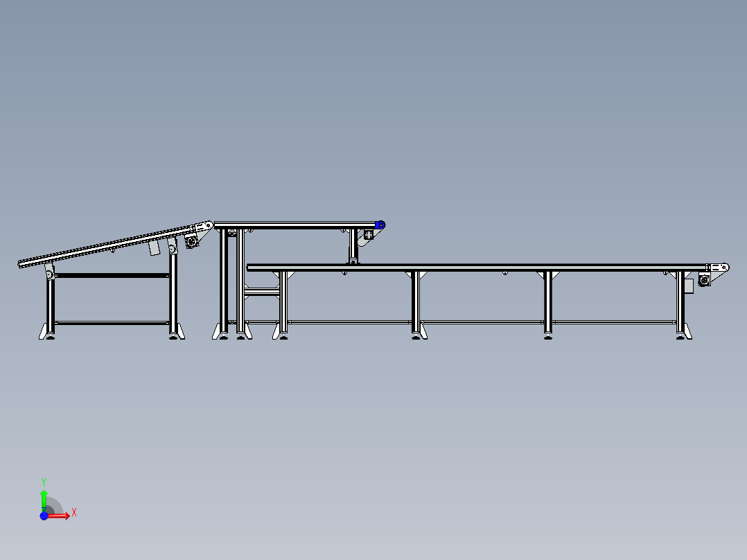Click the blue Z axis ball of the triad
This screenshot has width=747, height=560.
coord(44,516)
